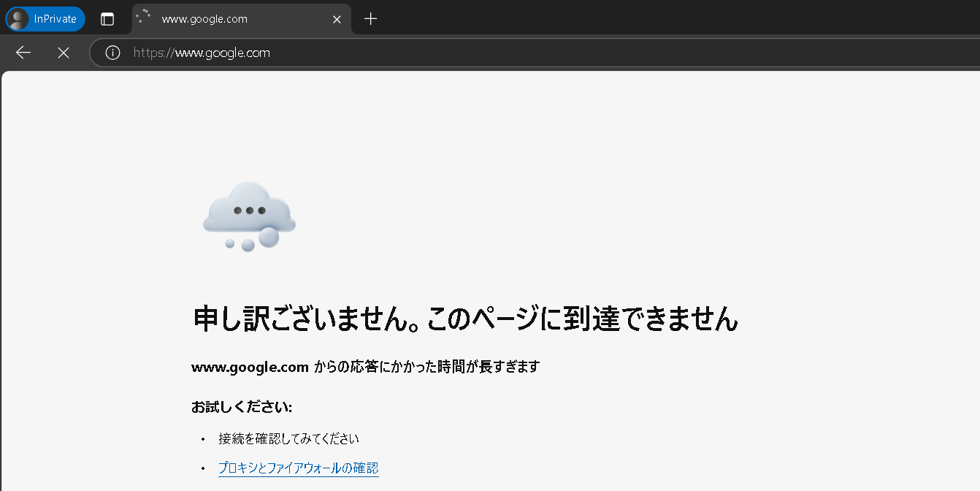Click the back navigation arrow icon

(23, 52)
